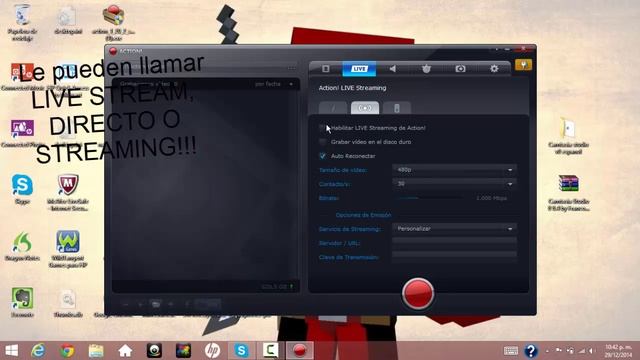Enable Habilitar LIVE Streaming de Action!
640x360 pixels.
tap(322, 128)
